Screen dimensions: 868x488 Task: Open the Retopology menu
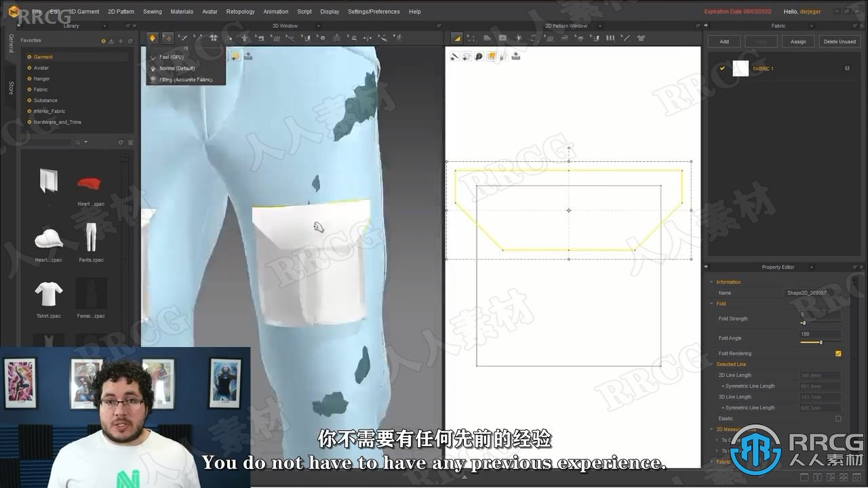pos(240,12)
